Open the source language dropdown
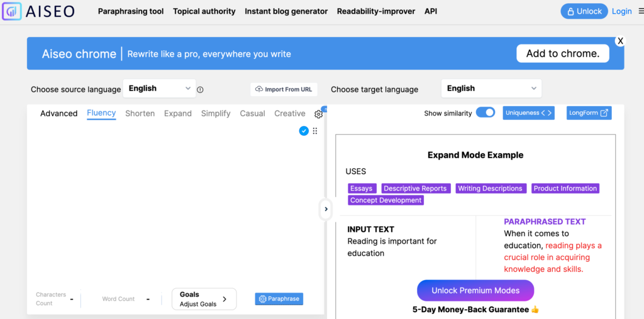The image size is (644, 319). click(x=160, y=89)
